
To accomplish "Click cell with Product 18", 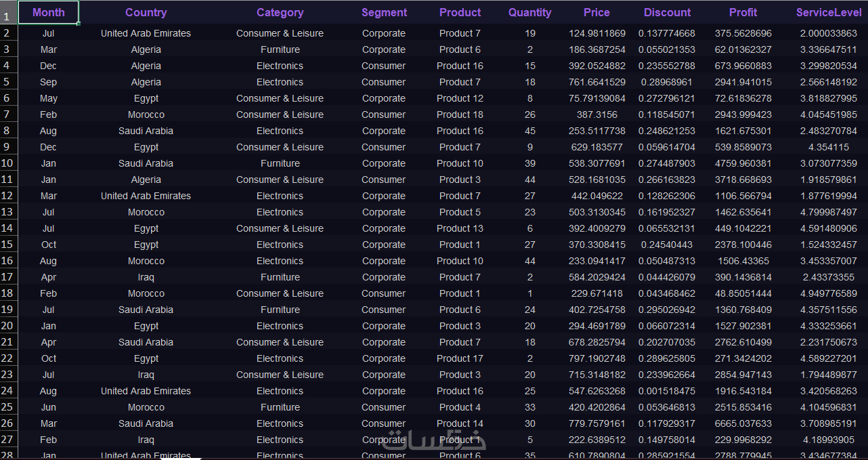I will tap(460, 114).
